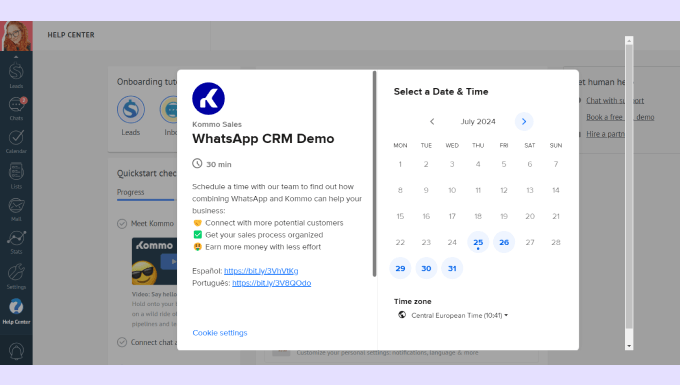Click the Book a free demo link
The image size is (680, 385).
(620, 117)
